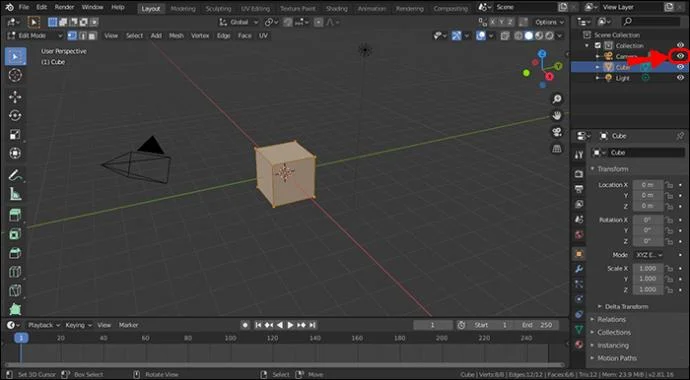Image resolution: width=690 pixels, height=380 pixels.
Task: Click the current frame field
Action: [433, 325]
